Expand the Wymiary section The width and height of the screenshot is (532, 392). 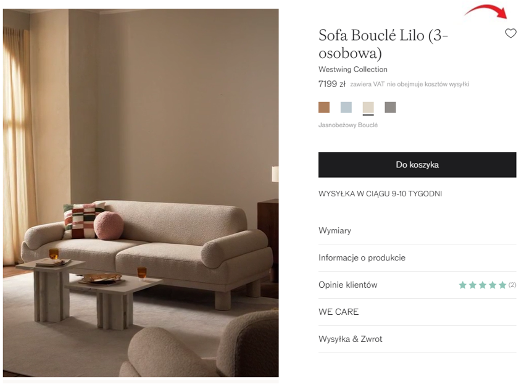click(x=417, y=230)
